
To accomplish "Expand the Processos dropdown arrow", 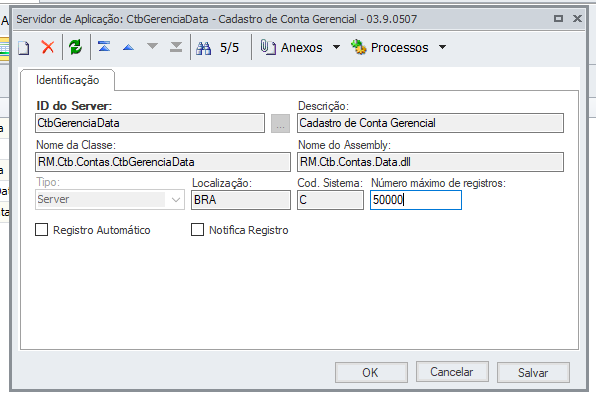I will point(442,48).
